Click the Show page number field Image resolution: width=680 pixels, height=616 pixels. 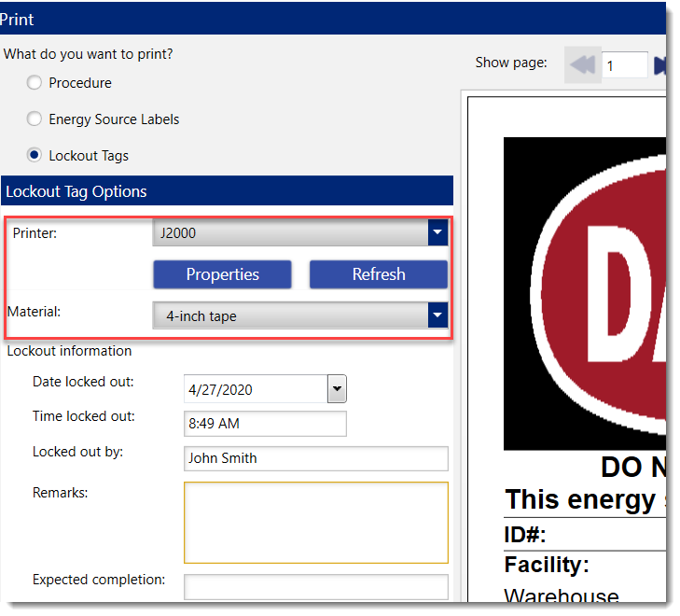coord(624,65)
